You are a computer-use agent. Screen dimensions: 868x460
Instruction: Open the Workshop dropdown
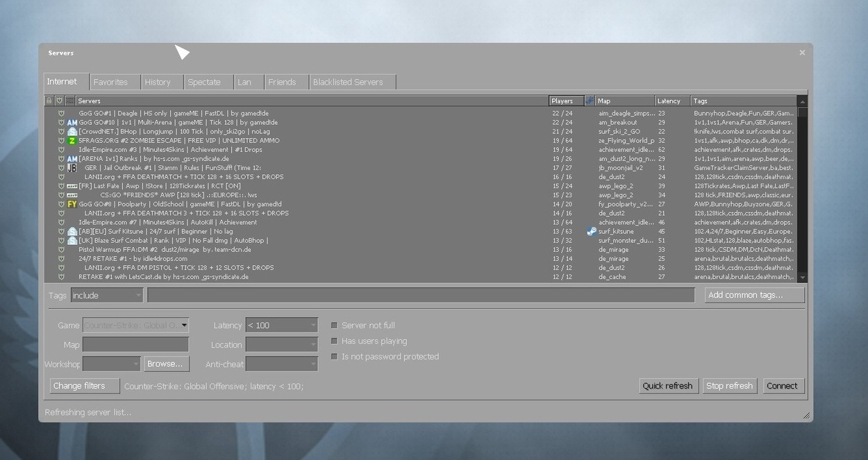pos(112,364)
